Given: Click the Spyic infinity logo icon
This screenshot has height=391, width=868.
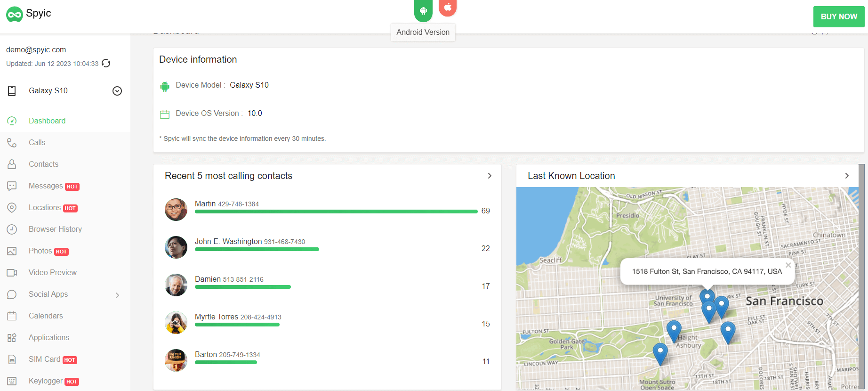Looking at the screenshot, I should 15,14.
